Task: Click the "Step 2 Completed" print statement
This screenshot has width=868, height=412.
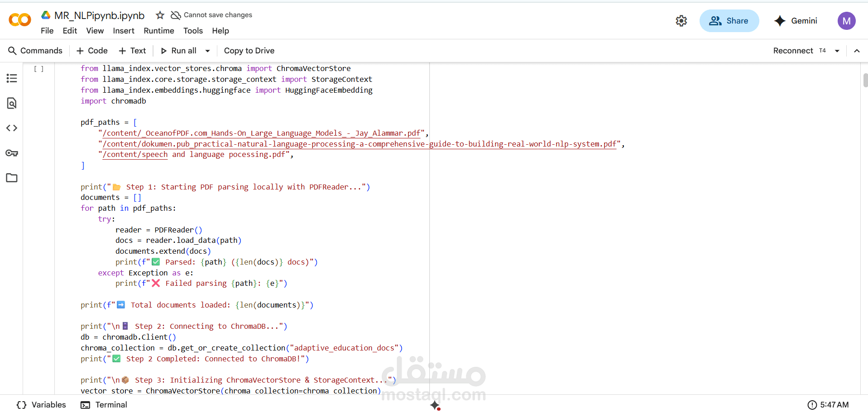Action: [x=195, y=359]
